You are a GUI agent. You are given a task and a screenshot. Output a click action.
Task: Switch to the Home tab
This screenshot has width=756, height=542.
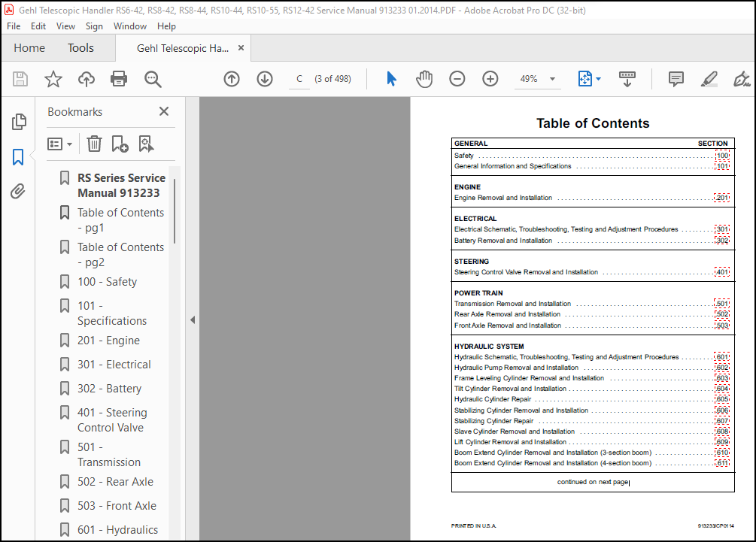(x=29, y=47)
